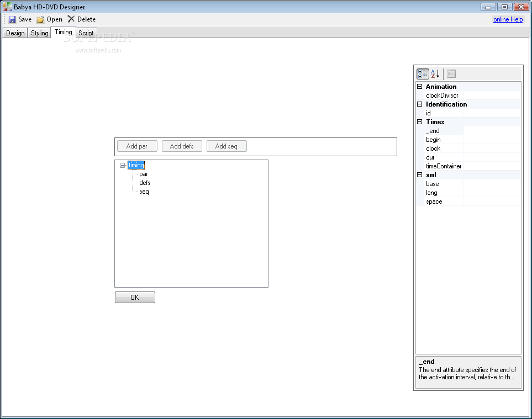Viewport: 532px width, 419px height.
Task: Click the Add par button
Action: [137, 146]
